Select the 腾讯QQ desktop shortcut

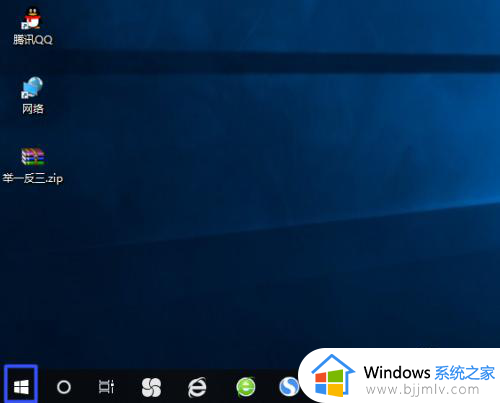32,18
